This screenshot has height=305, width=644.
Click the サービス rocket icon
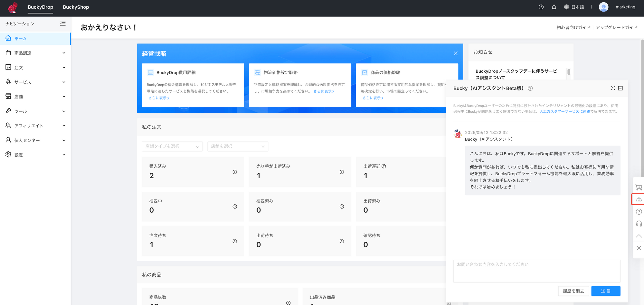click(x=8, y=82)
